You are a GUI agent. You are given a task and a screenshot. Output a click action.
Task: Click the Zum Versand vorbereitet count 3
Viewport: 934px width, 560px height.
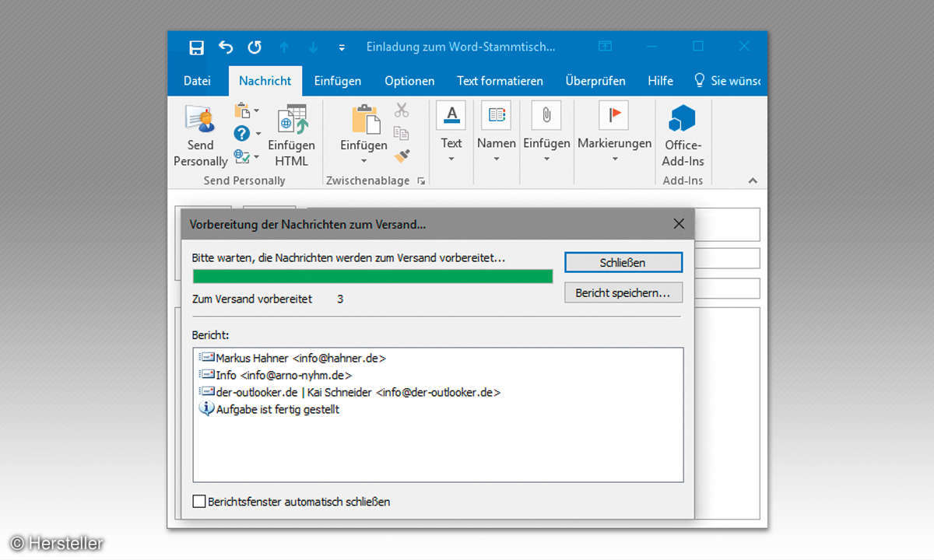click(341, 299)
